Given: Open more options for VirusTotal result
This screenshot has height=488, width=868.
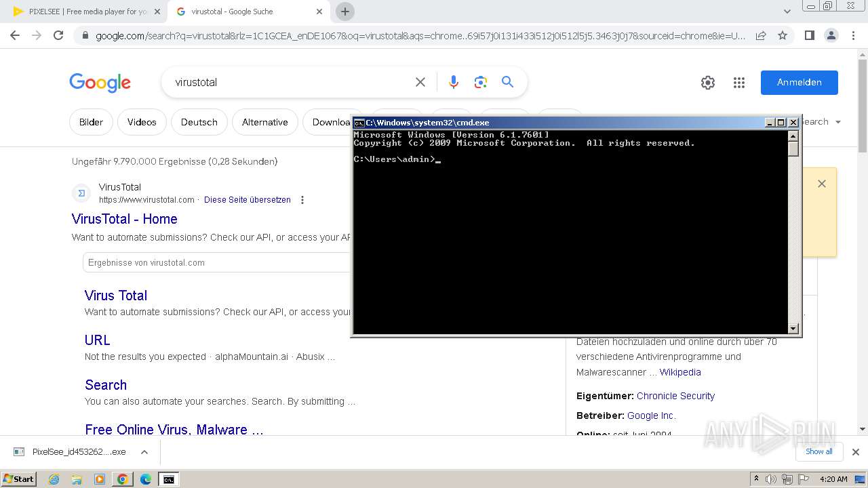Looking at the screenshot, I should point(302,200).
